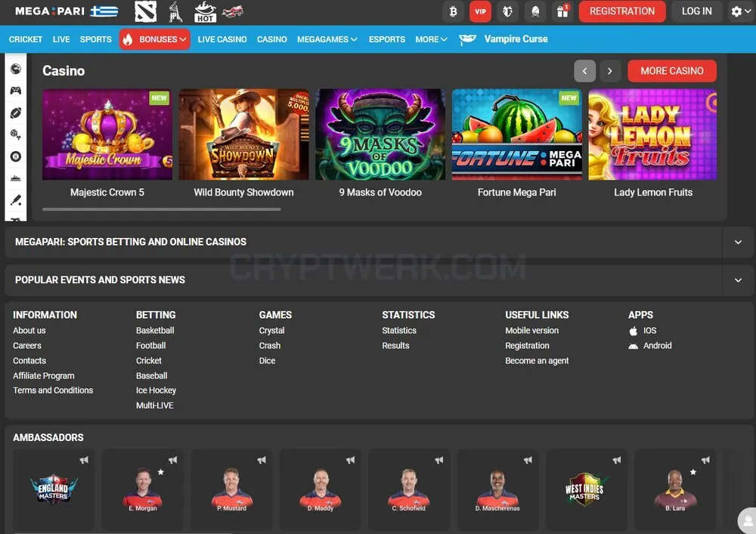Open Ice Hockey under Betting

coord(156,390)
